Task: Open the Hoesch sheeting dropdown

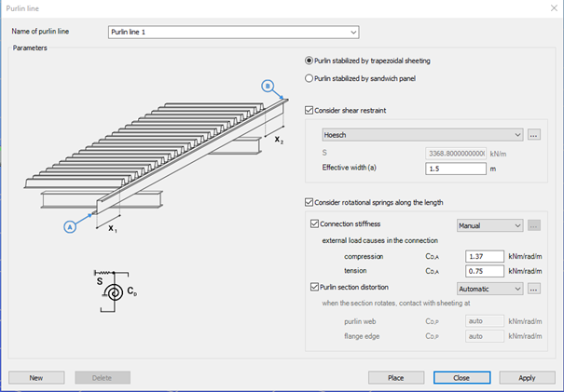Action: [x=422, y=135]
